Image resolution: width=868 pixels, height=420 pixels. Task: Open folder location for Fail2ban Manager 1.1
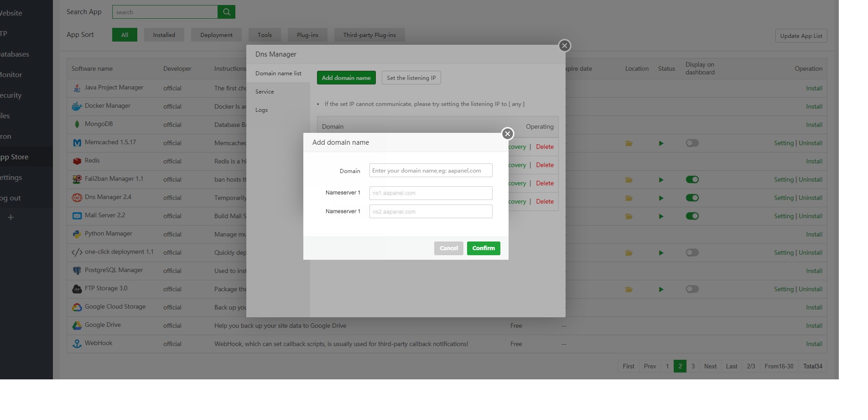tap(629, 180)
